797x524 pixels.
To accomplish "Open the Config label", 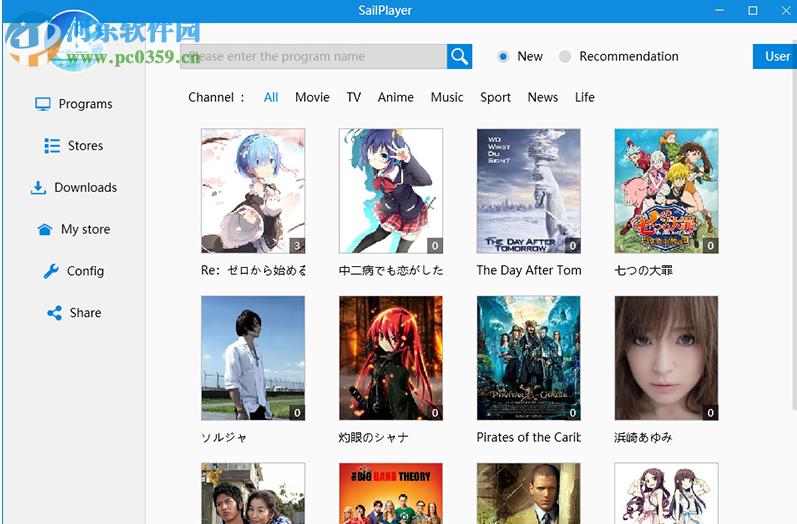I will pos(85,271).
